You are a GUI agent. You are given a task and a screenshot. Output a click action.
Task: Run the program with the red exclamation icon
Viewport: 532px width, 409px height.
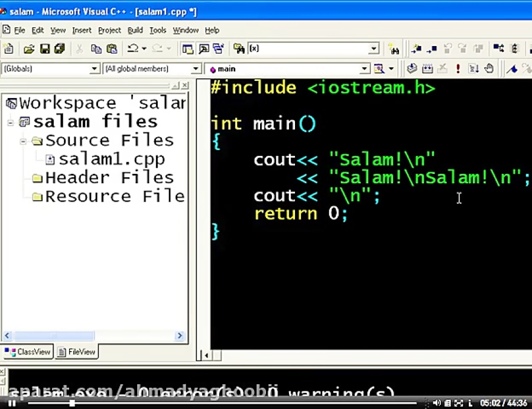[x=458, y=69]
